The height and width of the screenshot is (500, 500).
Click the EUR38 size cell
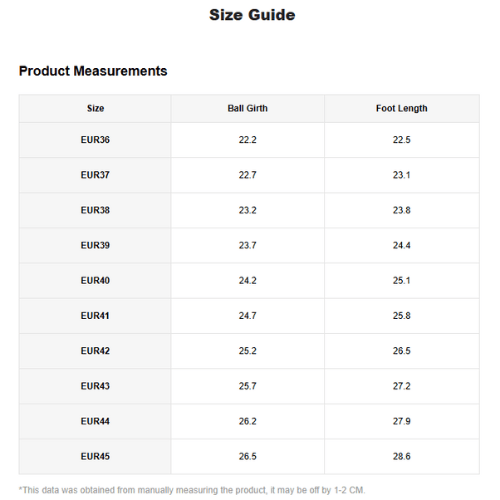[x=95, y=210]
